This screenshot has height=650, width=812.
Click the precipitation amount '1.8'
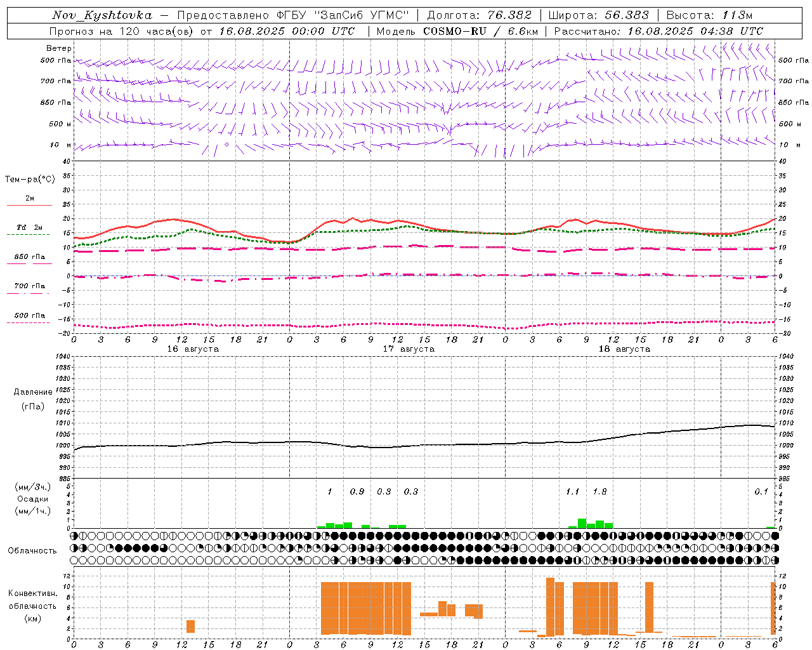599,492
